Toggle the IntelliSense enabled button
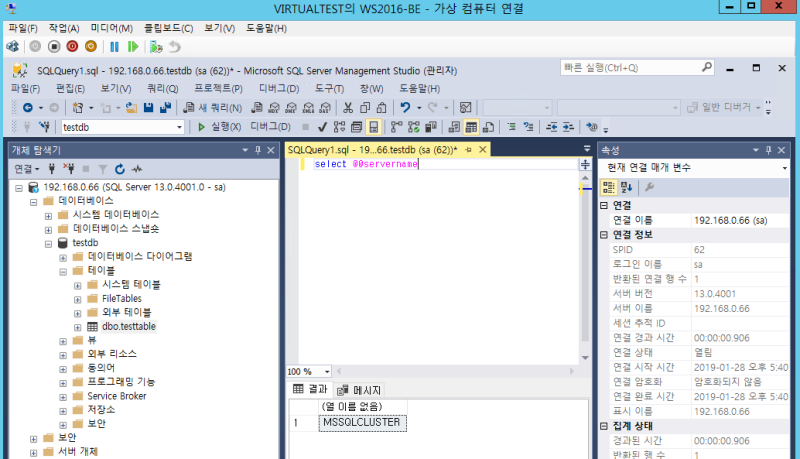Viewport: 800px width, 459px height. [373, 127]
